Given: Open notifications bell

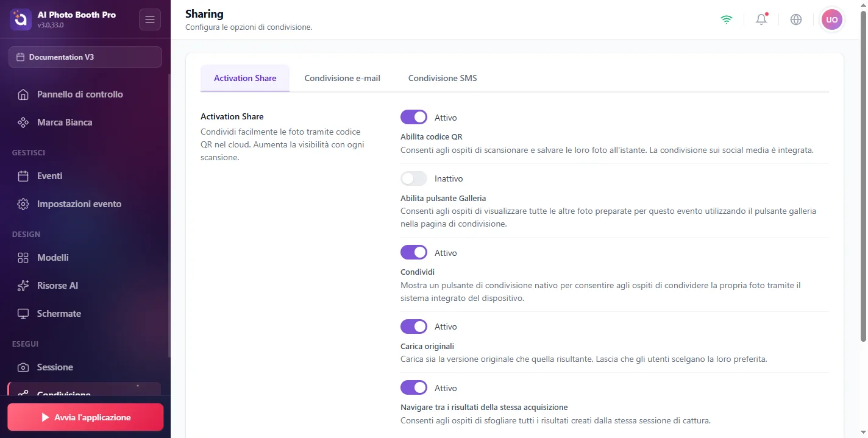Looking at the screenshot, I should coord(761,19).
